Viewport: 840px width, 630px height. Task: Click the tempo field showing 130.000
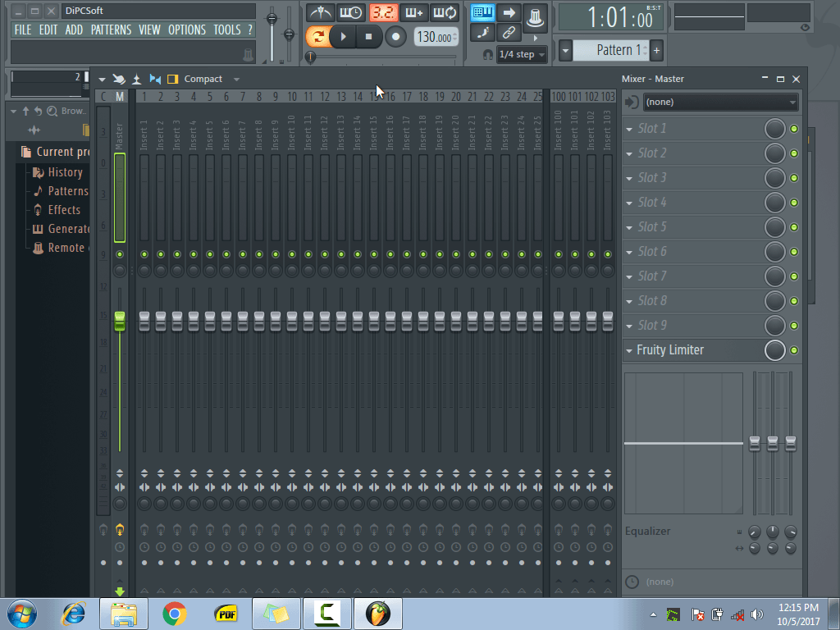tap(436, 37)
